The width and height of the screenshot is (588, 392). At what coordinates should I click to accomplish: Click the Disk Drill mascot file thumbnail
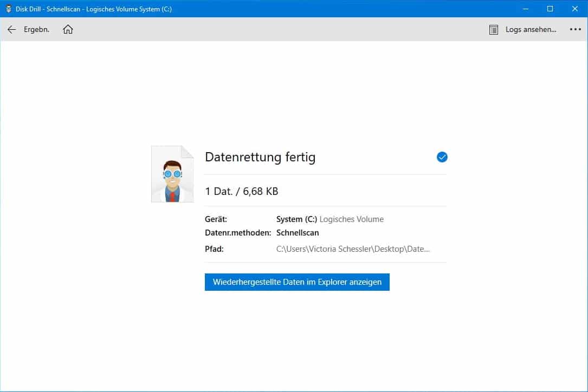pos(172,174)
